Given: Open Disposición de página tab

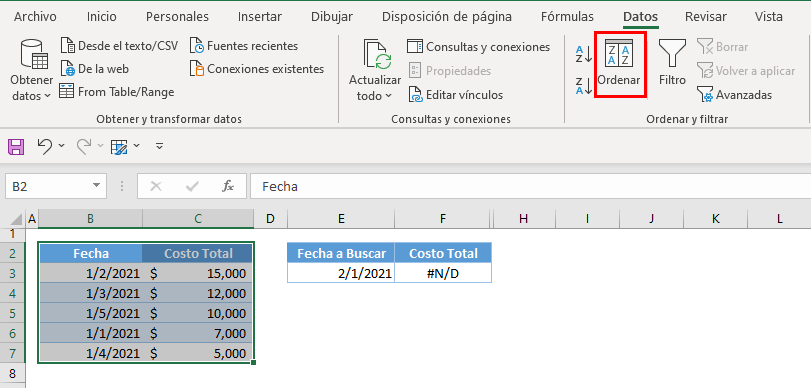Looking at the screenshot, I should coord(447,17).
